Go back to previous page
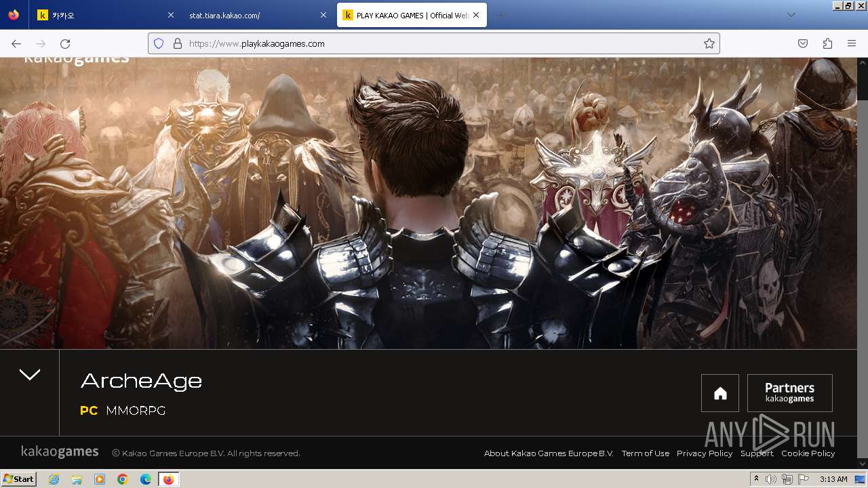Image resolution: width=868 pixels, height=488 pixels. click(x=16, y=43)
